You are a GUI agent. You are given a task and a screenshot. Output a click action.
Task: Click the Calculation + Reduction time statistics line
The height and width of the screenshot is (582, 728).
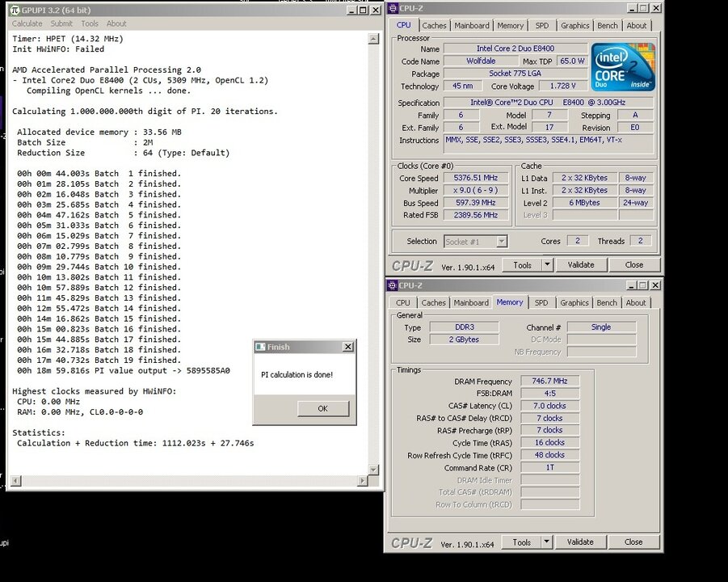(136, 443)
